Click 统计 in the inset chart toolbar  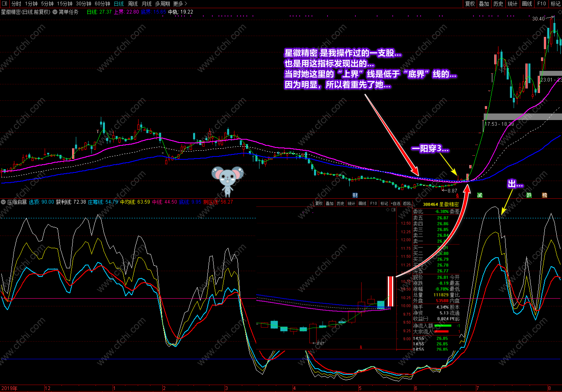351,204
